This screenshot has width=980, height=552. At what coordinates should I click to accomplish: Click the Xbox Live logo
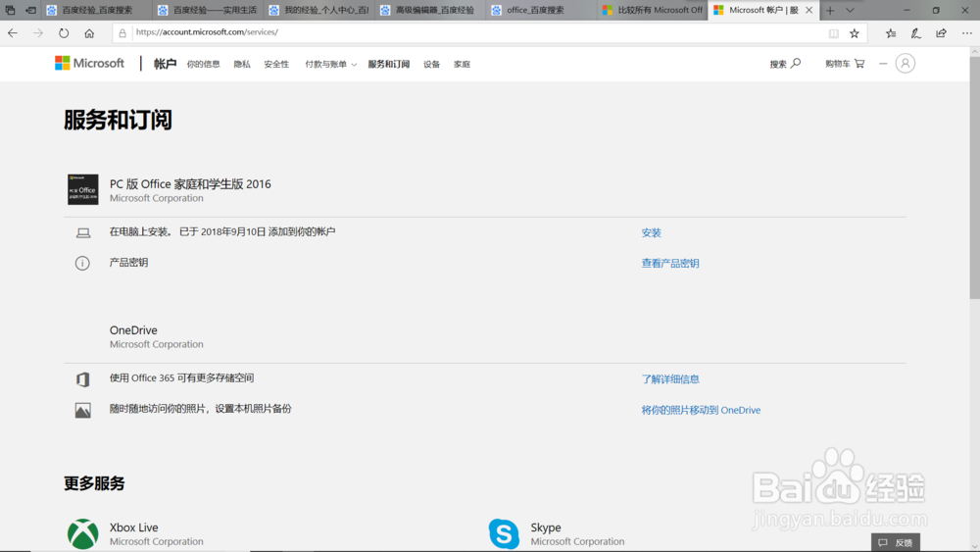(83, 534)
